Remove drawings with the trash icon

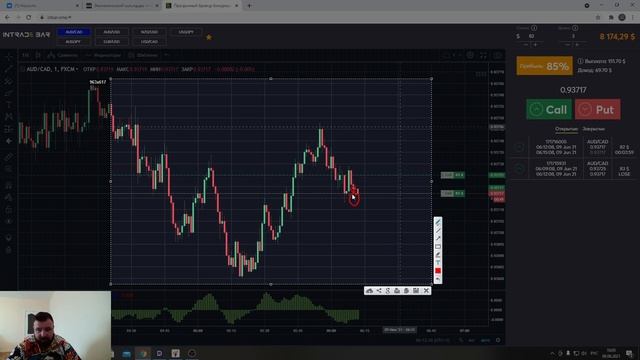[9, 250]
